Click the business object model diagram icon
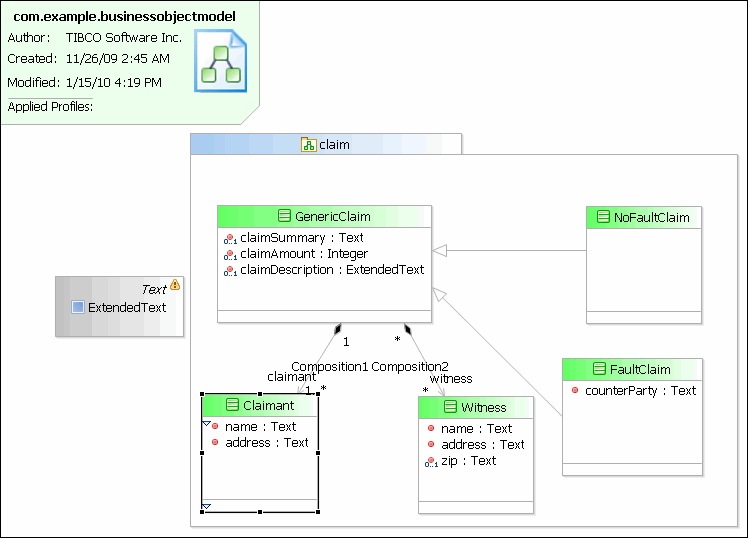The height and width of the screenshot is (538, 748). click(x=220, y=60)
